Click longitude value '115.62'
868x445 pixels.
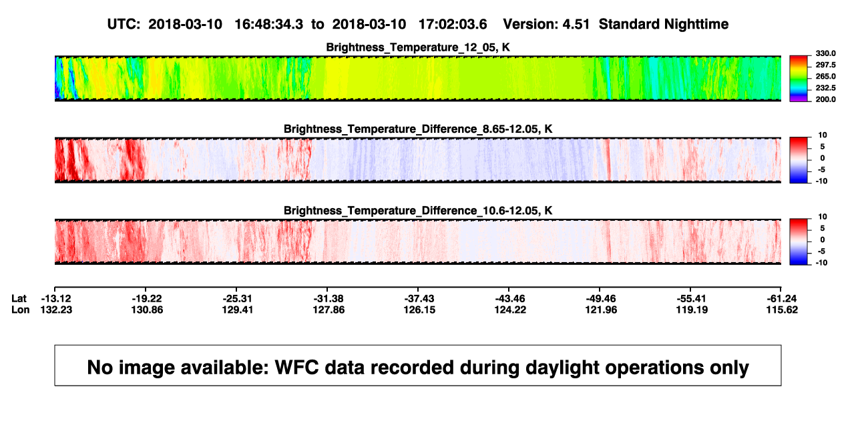(x=783, y=310)
